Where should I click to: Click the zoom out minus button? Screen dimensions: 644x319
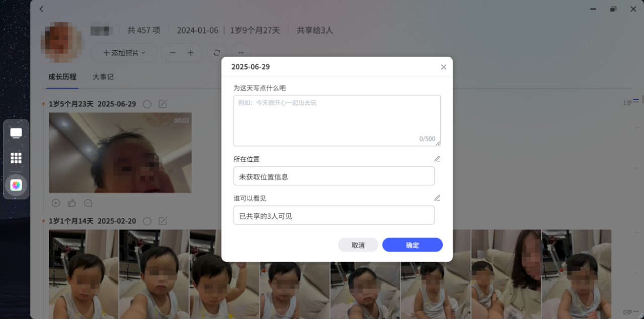pos(173,53)
